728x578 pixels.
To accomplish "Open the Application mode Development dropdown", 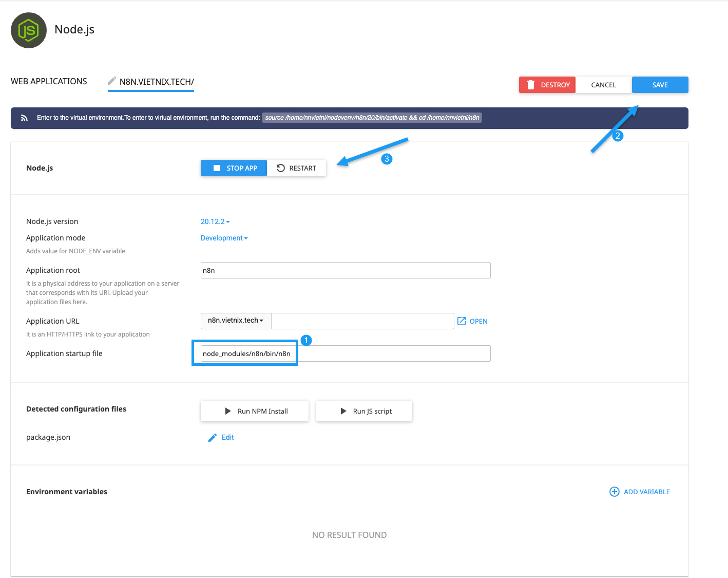I will [x=224, y=238].
